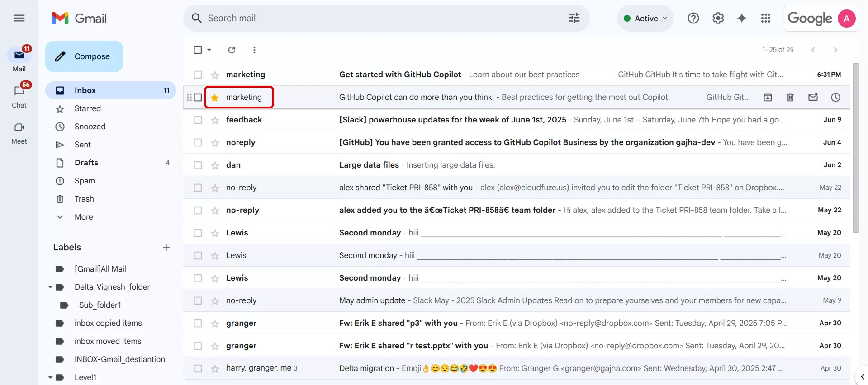
Task: Snooze the hovered GitHub Copilot email
Action: [835, 97]
